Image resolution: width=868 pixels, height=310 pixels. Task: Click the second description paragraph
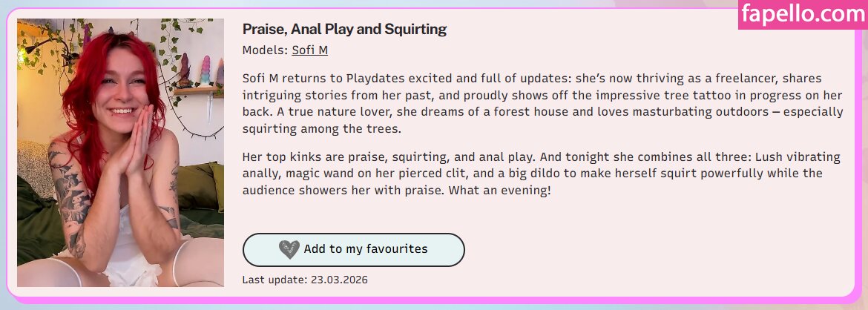coord(541,174)
